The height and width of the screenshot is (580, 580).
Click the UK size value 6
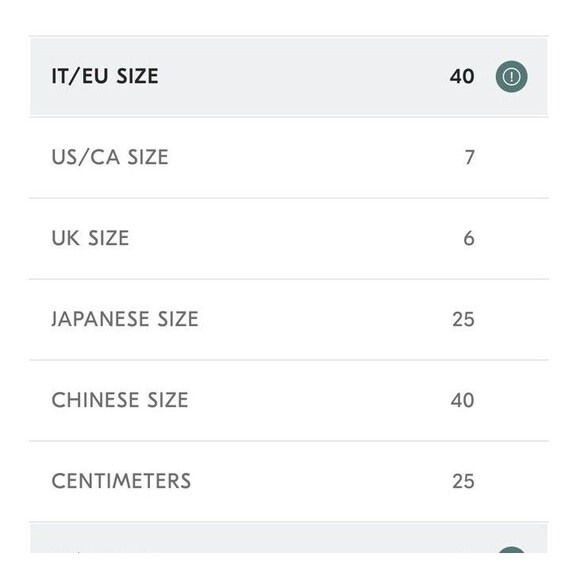pyautogui.click(x=469, y=238)
